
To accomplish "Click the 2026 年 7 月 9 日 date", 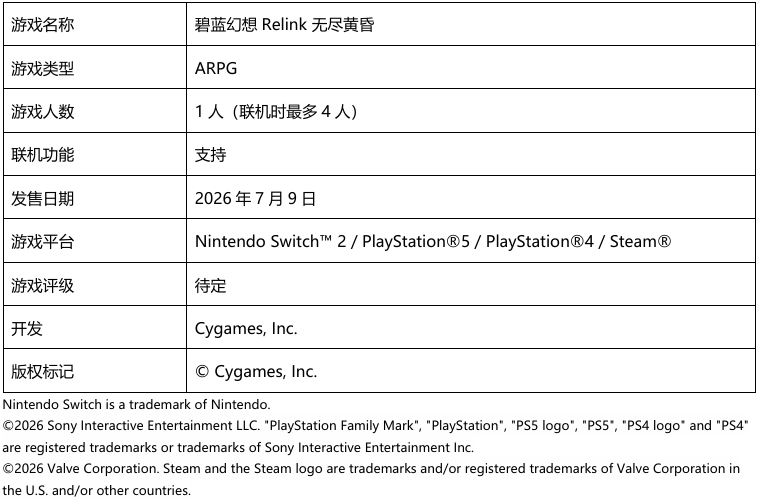I will (255, 198).
